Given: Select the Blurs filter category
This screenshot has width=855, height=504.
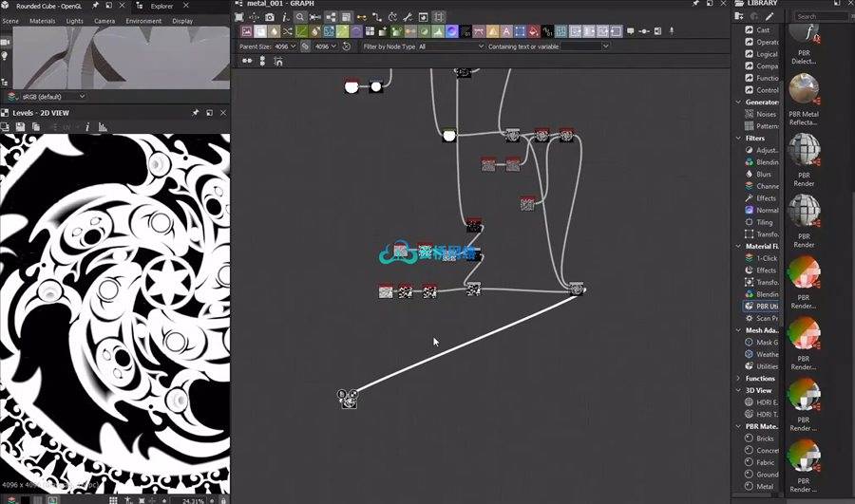Looking at the screenshot, I should pyautogui.click(x=763, y=175).
